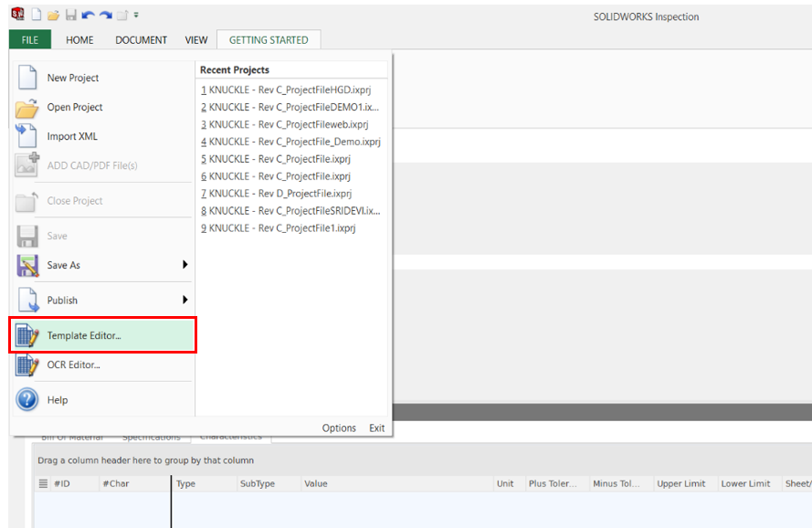Open recent project KNUCKLE - Rev C_ProjectFileweb.ixprj
The image size is (812, 528).
(x=285, y=124)
